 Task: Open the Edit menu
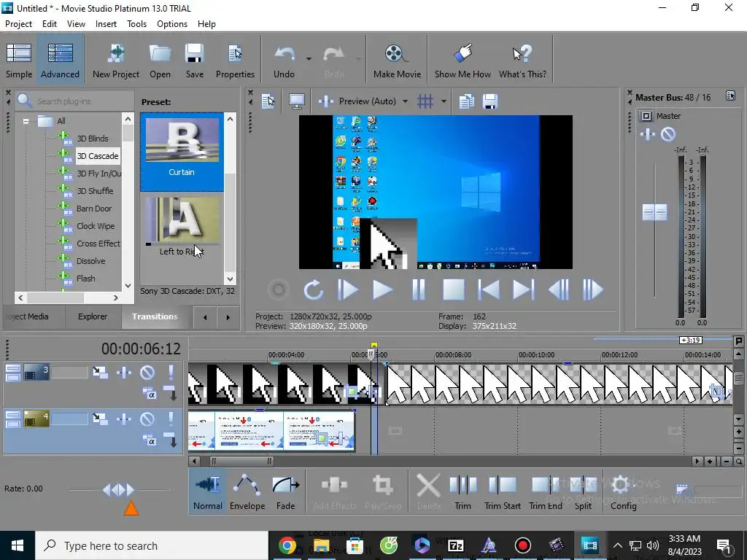point(50,24)
